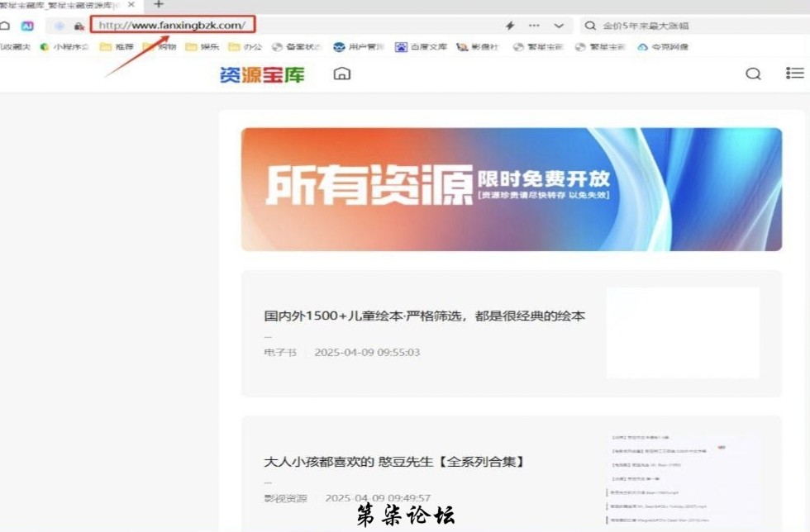Open the site search magnifier icon

[753, 74]
